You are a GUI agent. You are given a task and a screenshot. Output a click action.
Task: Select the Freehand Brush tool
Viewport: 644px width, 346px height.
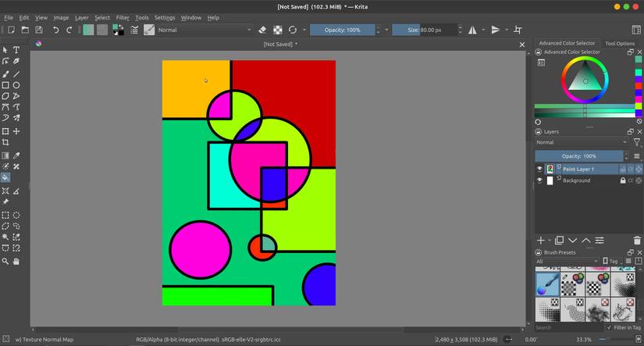(5, 73)
